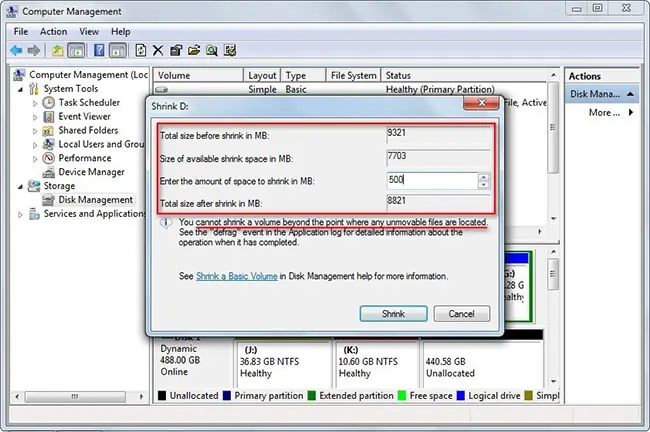The image size is (650, 432).
Task: Open the File menu
Action: 21,32
